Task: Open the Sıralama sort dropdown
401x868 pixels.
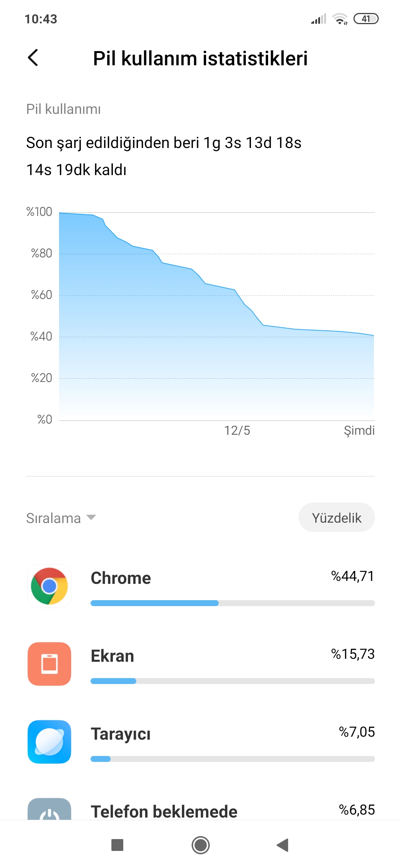Action: [61, 518]
